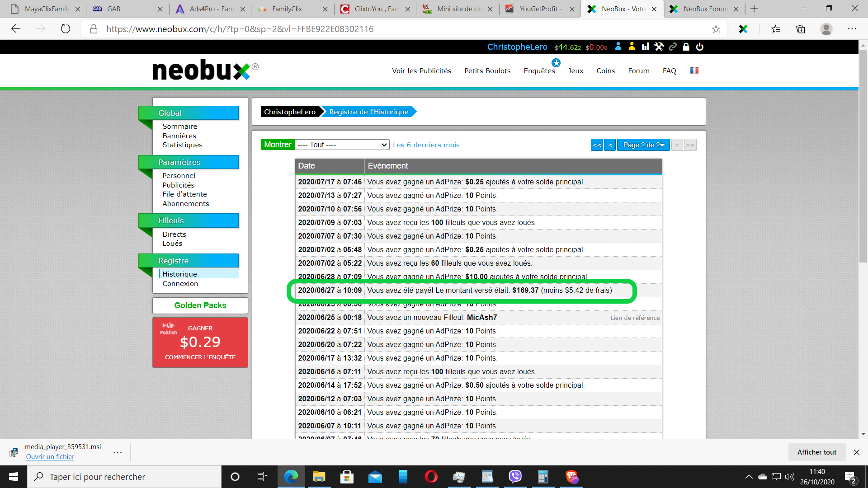Open File Explorer from the taskbar
This screenshot has height=488, width=868.
pyautogui.click(x=319, y=477)
